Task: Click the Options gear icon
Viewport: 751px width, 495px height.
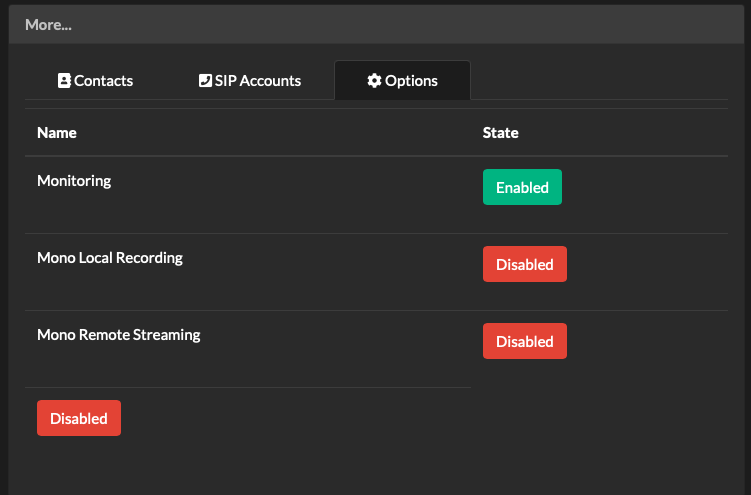Action: tap(374, 81)
